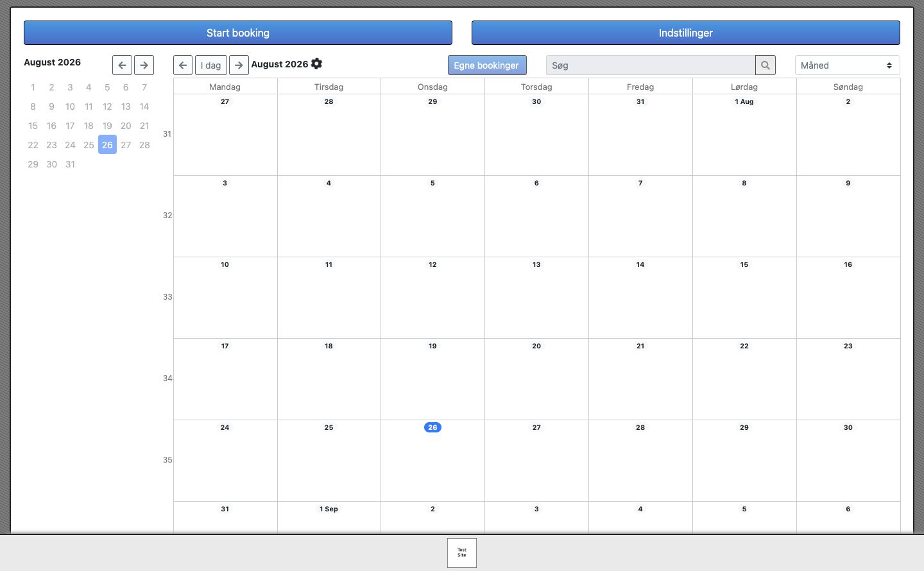
Task: Go to next month in mini calendar
Action: [x=144, y=65]
